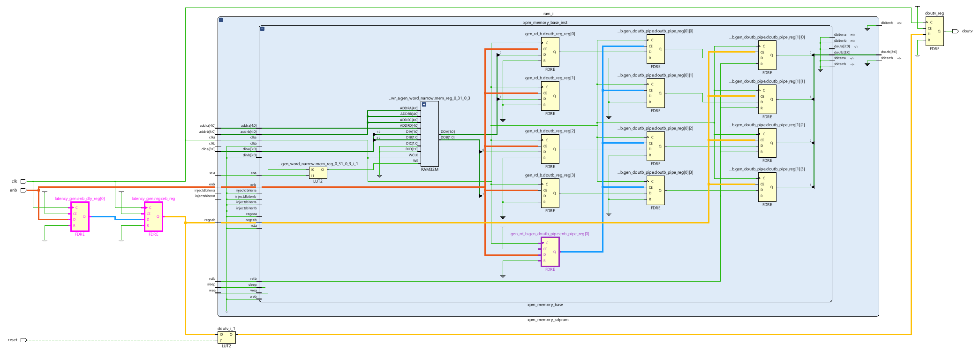This screenshot has height=353, width=980.
Task: Click the clk input port symbol
Action: (23, 181)
